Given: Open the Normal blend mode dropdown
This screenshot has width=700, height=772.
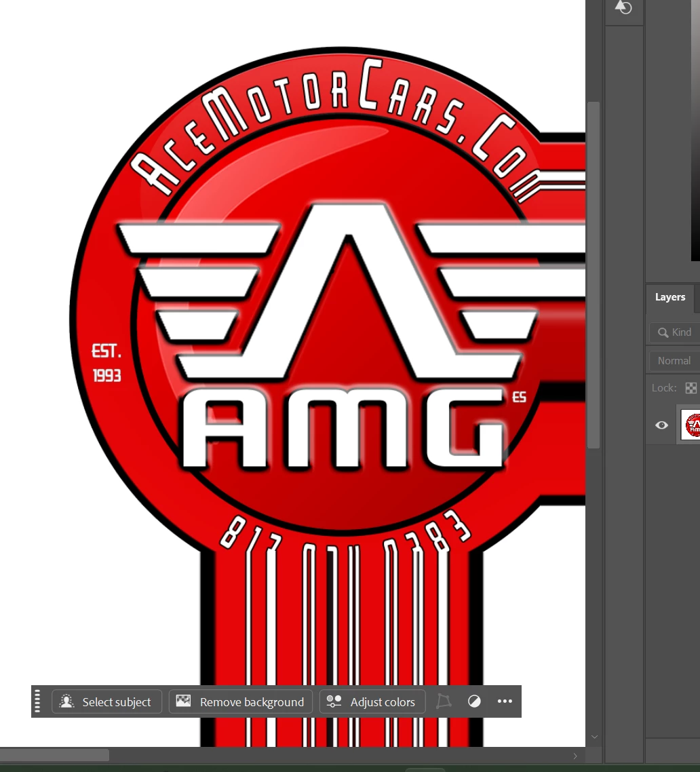Looking at the screenshot, I should coord(675,361).
